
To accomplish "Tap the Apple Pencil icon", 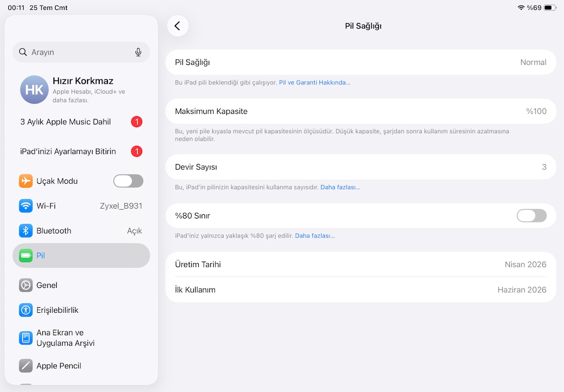I will [x=25, y=366].
